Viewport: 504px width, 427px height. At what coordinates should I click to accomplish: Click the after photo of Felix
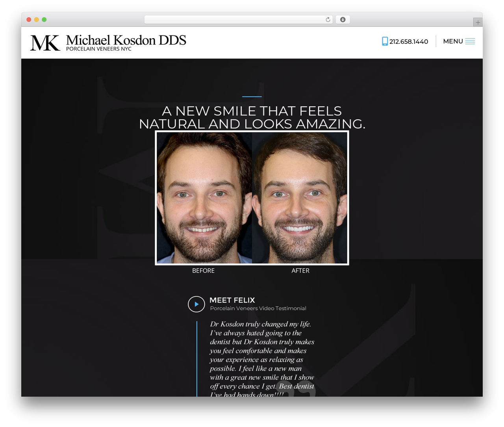click(300, 198)
